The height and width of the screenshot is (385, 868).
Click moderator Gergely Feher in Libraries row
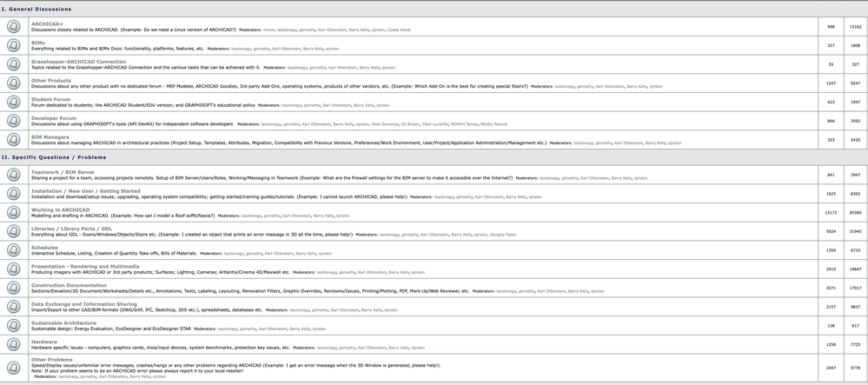coord(503,235)
